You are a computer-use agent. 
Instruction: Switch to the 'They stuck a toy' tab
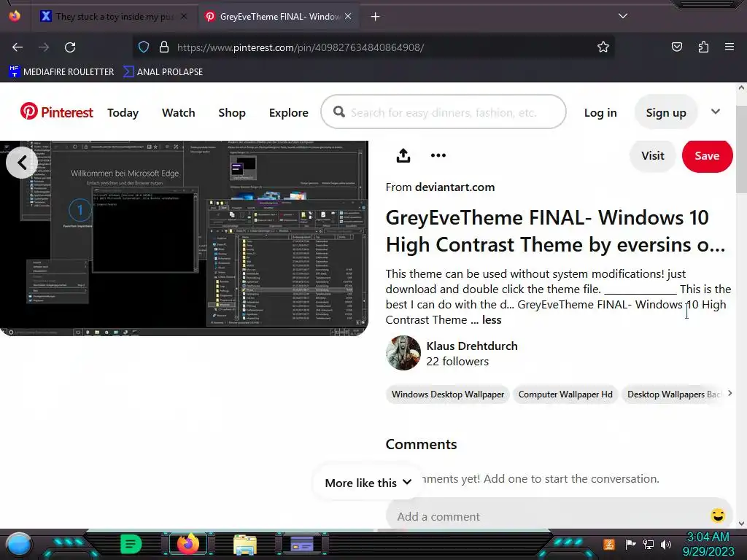(115, 17)
